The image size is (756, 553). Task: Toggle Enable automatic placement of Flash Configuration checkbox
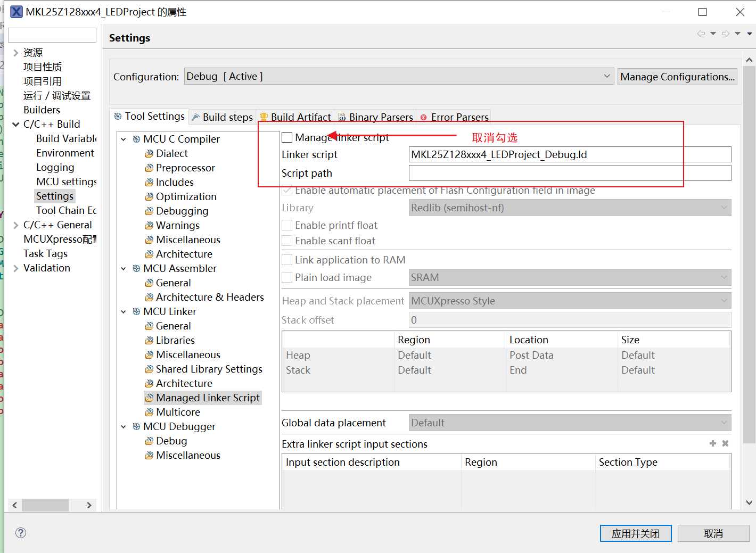(x=287, y=191)
